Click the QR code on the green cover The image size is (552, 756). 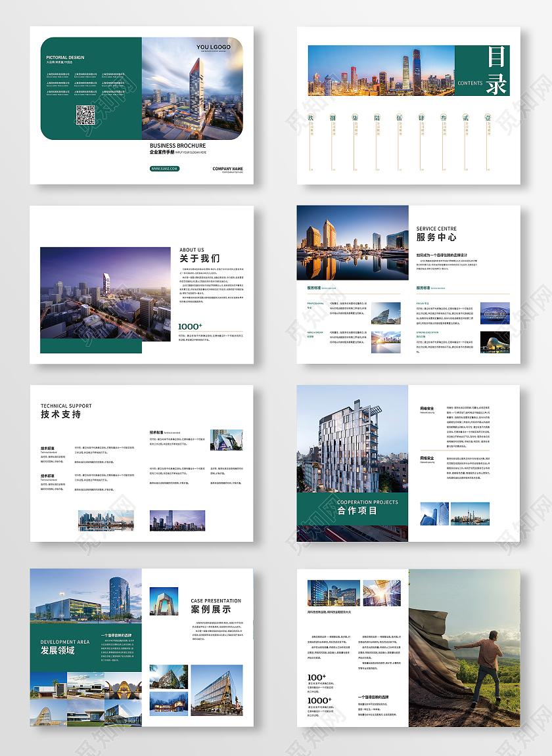coord(85,115)
